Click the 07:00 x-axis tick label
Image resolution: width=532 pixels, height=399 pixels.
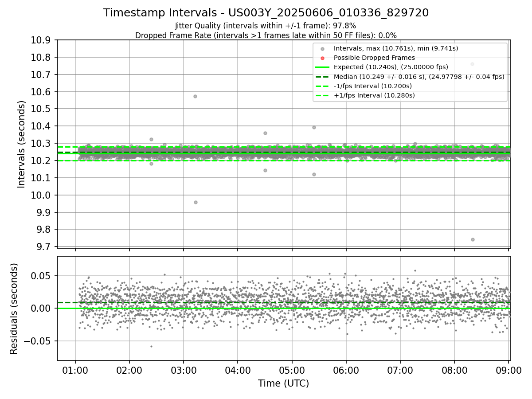coord(400,370)
